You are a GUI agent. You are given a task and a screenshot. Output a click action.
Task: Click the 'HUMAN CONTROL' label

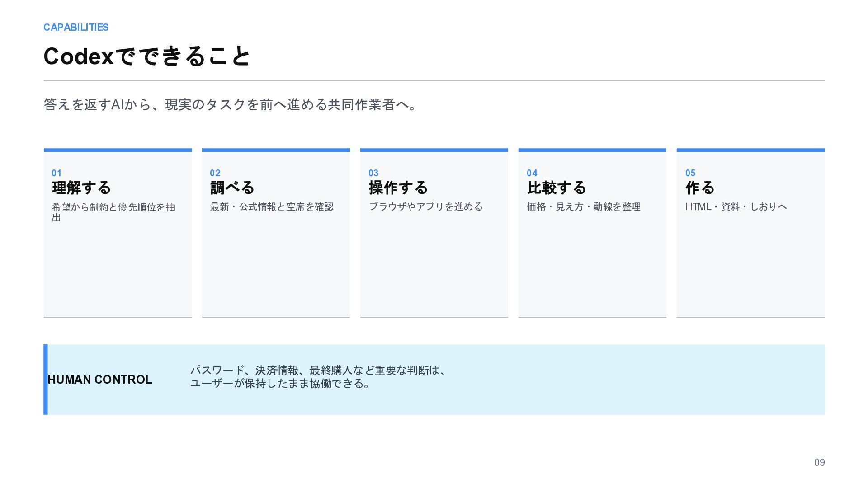pyautogui.click(x=100, y=380)
